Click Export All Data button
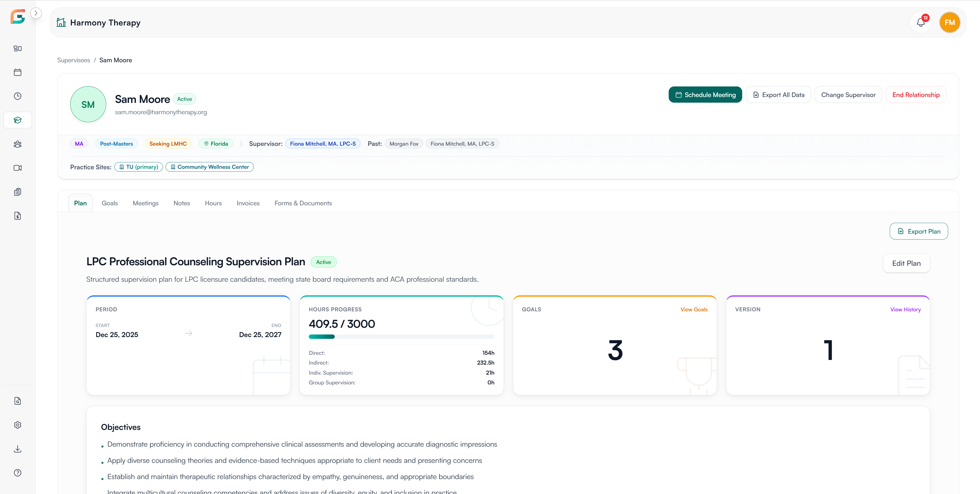This screenshot has height=494, width=980. coord(778,95)
